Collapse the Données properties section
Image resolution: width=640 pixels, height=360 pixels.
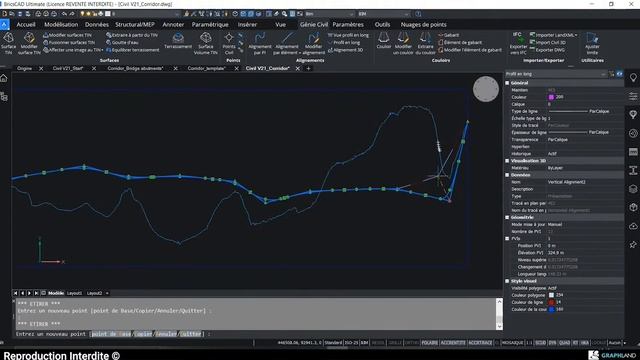(x=507, y=175)
